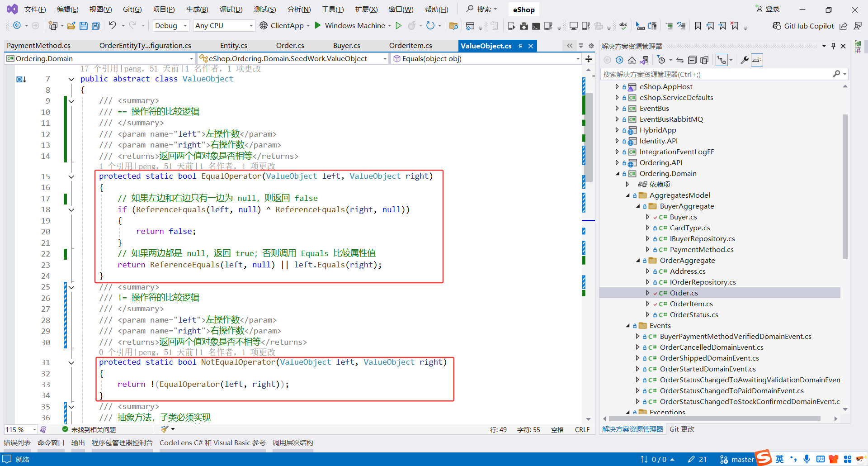Toggle the Preview Selected Items button

coord(757,60)
